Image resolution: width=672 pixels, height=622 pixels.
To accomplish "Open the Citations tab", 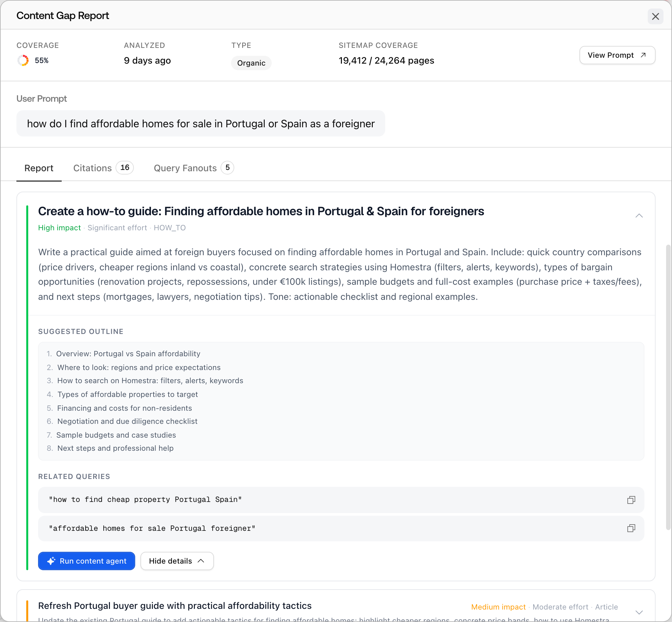I will coord(103,168).
